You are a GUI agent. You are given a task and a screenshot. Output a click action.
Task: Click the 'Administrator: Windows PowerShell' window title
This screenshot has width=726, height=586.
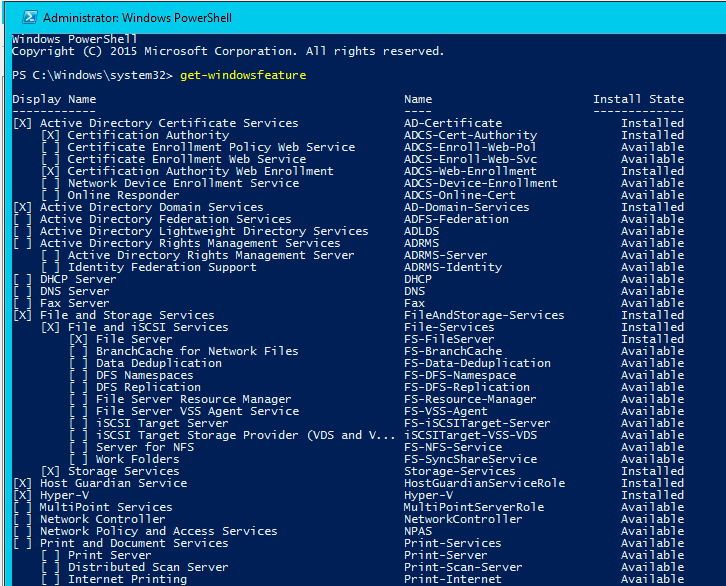[x=138, y=18]
